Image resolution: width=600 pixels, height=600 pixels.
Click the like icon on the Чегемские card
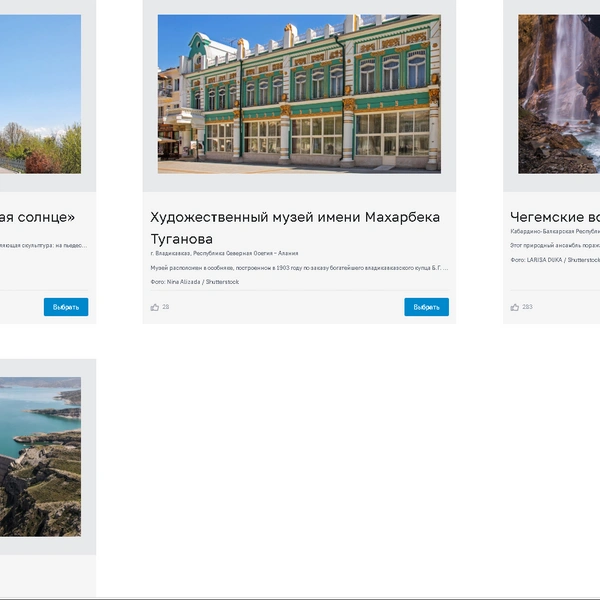point(515,307)
